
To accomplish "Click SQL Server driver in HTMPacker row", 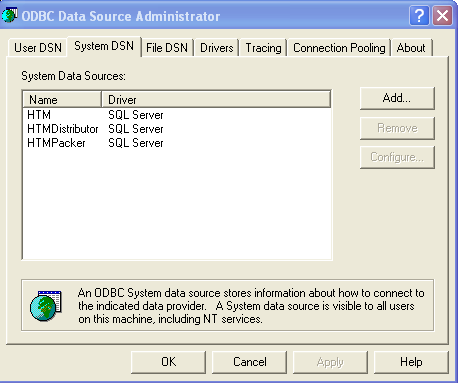I will point(136,143).
